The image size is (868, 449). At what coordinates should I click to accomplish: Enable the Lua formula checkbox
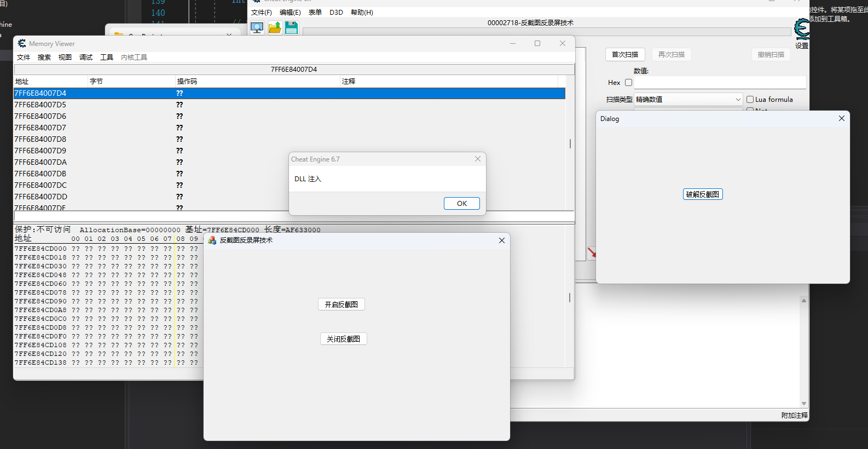750,100
